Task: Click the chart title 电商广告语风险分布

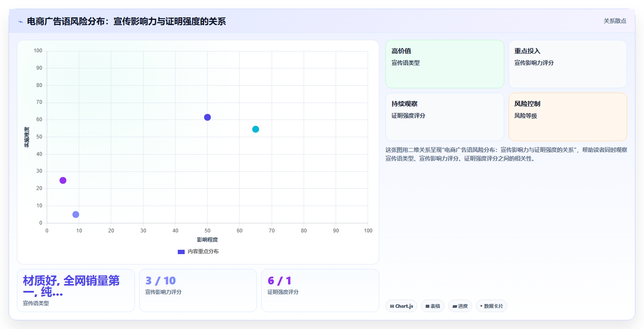Action: coord(126,21)
